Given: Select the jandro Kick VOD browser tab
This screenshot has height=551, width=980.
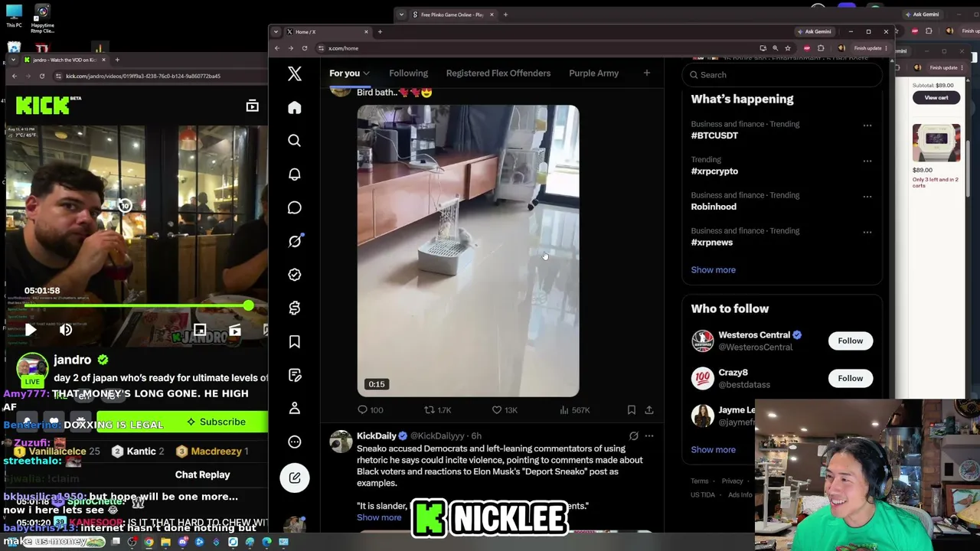Looking at the screenshot, I should 66,60.
